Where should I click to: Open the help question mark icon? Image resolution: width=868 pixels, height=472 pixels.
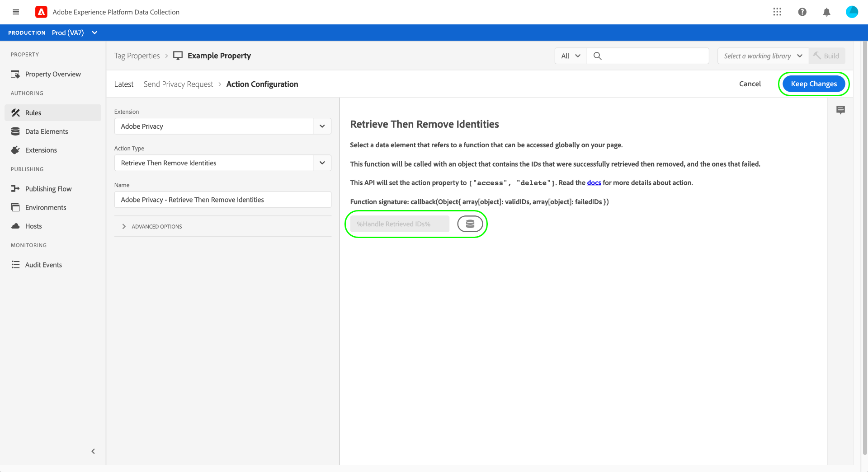[802, 12]
